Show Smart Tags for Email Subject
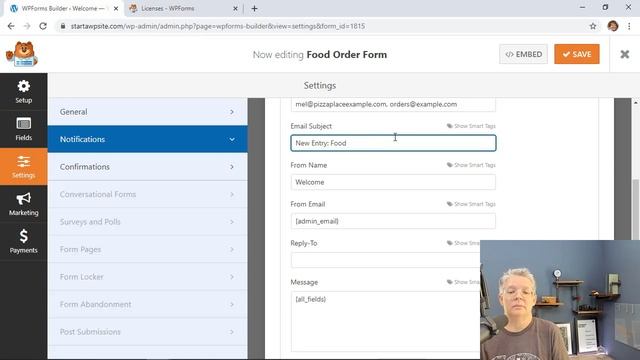 click(471, 126)
